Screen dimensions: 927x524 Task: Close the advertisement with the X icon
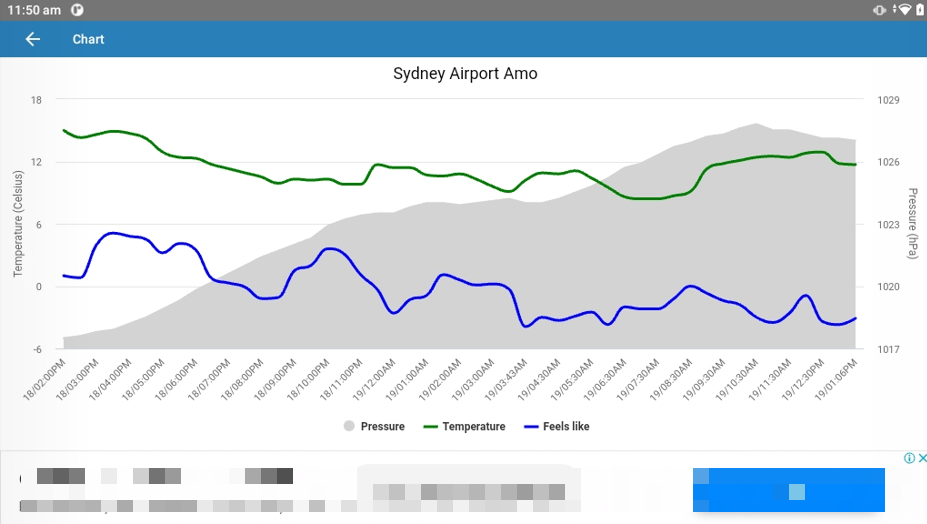tap(922, 459)
